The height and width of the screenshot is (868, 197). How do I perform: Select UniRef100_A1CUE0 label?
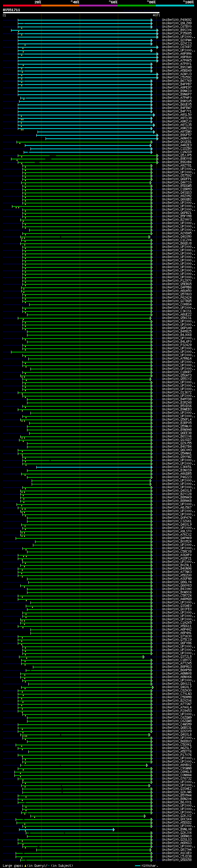(x=177, y=853)
